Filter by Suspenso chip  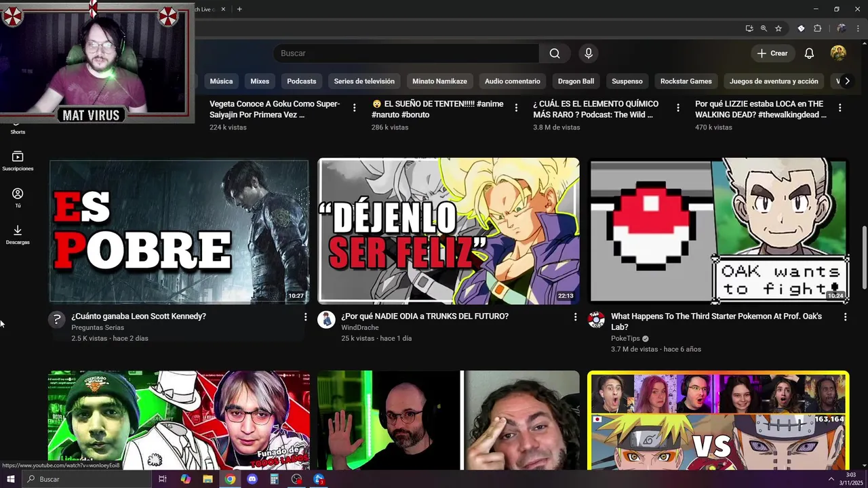tap(627, 81)
